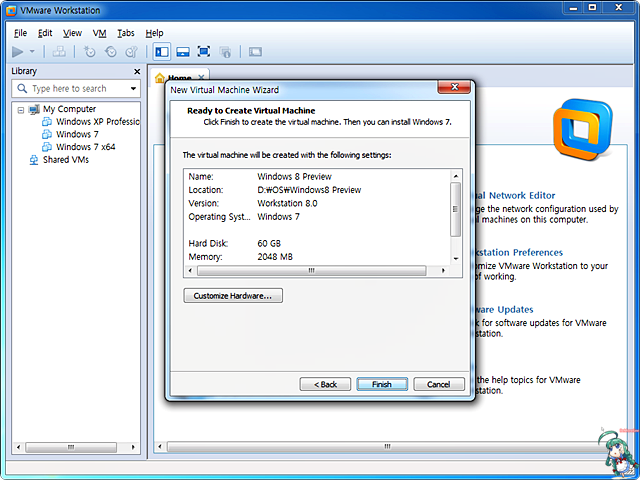Click the Revert to Snapshot toolbar icon
This screenshot has height=480, width=640.
tap(111, 52)
